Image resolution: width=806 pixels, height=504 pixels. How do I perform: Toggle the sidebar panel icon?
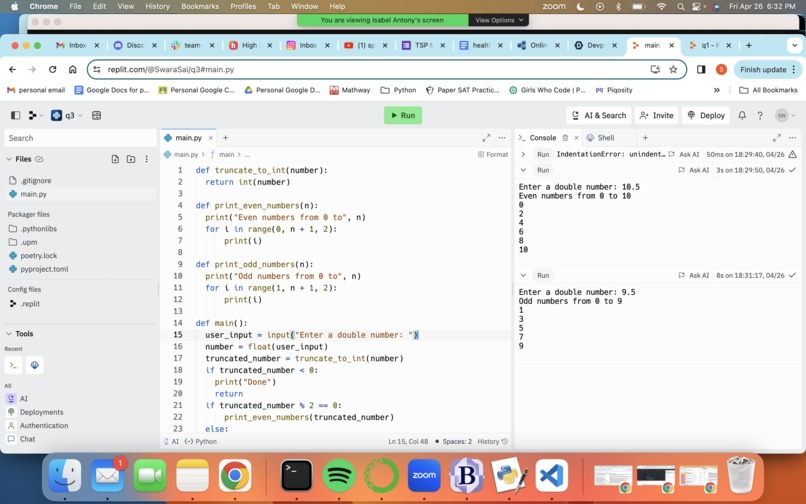pos(15,115)
